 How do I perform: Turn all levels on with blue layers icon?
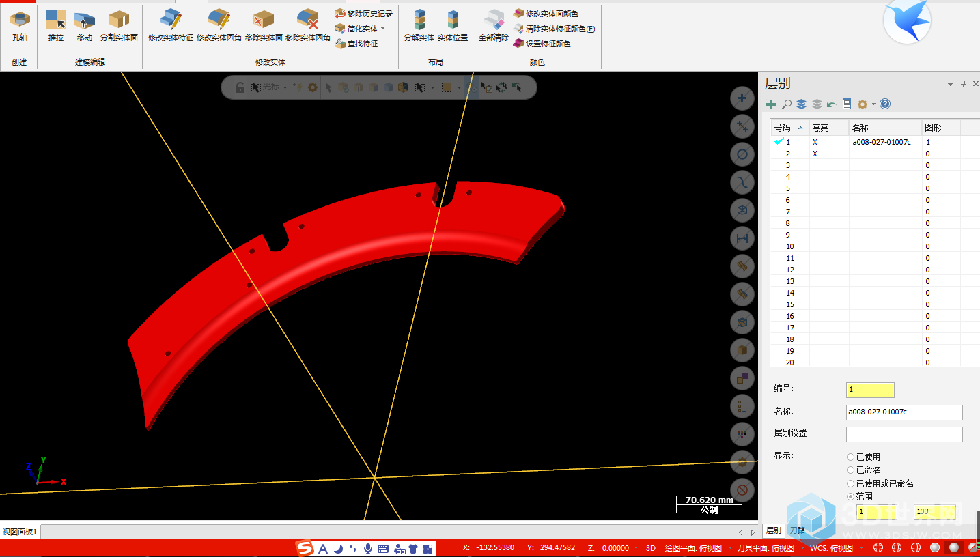pyautogui.click(x=802, y=104)
